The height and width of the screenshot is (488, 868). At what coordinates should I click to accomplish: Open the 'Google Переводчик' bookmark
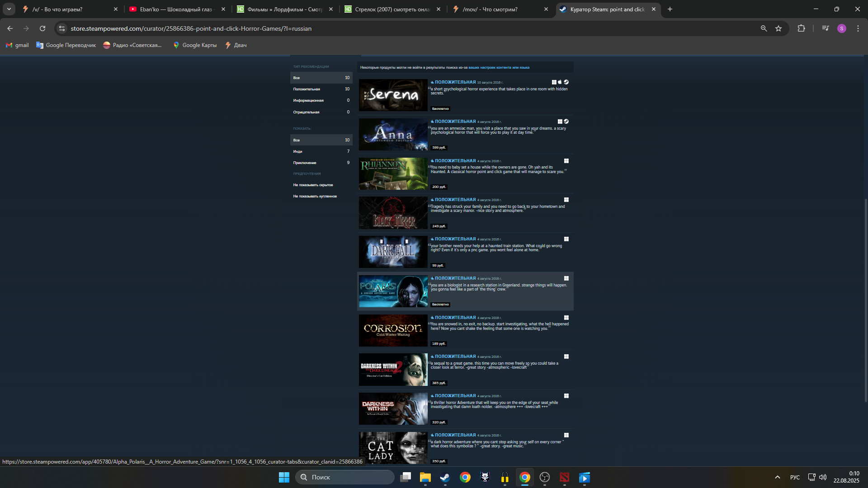coord(66,45)
